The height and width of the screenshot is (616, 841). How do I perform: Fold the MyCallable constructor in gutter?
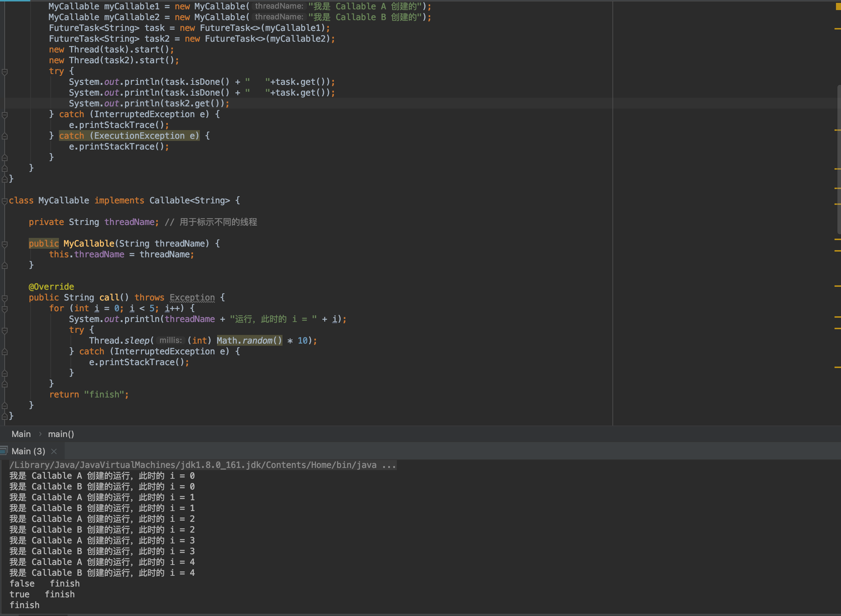[x=5, y=244]
